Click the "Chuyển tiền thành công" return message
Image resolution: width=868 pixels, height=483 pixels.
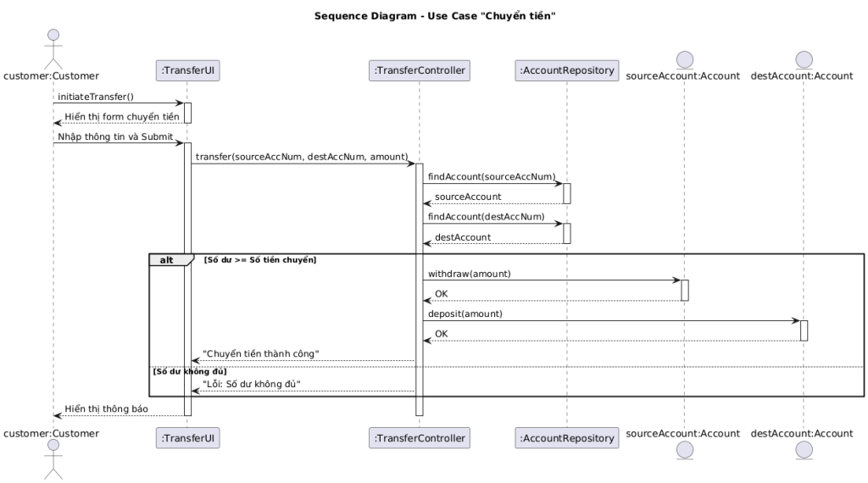260,353
